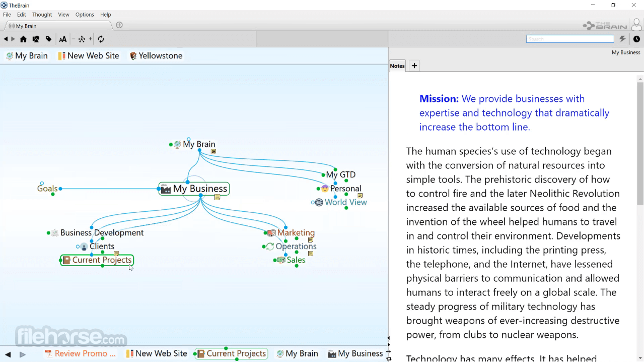Select the My GTD thought
Viewport: 644px width, 362px height.
[x=341, y=175]
